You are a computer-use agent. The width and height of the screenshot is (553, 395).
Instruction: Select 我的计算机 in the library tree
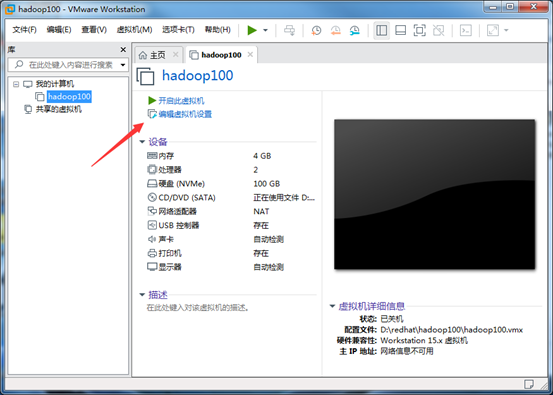[55, 84]
